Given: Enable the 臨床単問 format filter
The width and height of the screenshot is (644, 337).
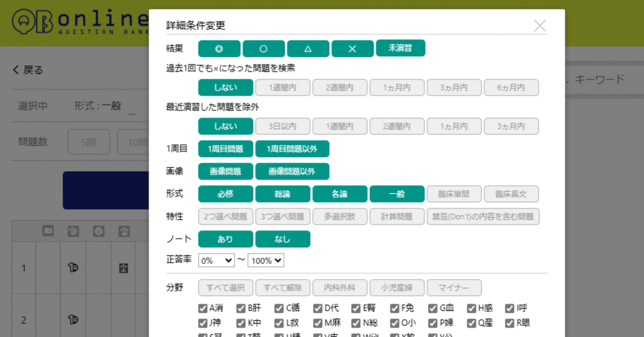Looking at the screenshot, I should 454,194.
